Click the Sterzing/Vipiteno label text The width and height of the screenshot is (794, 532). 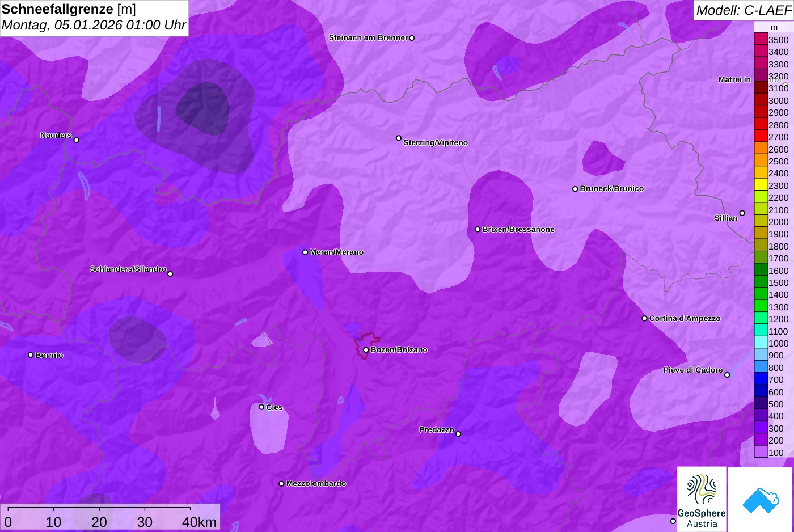tap(436, 143)
